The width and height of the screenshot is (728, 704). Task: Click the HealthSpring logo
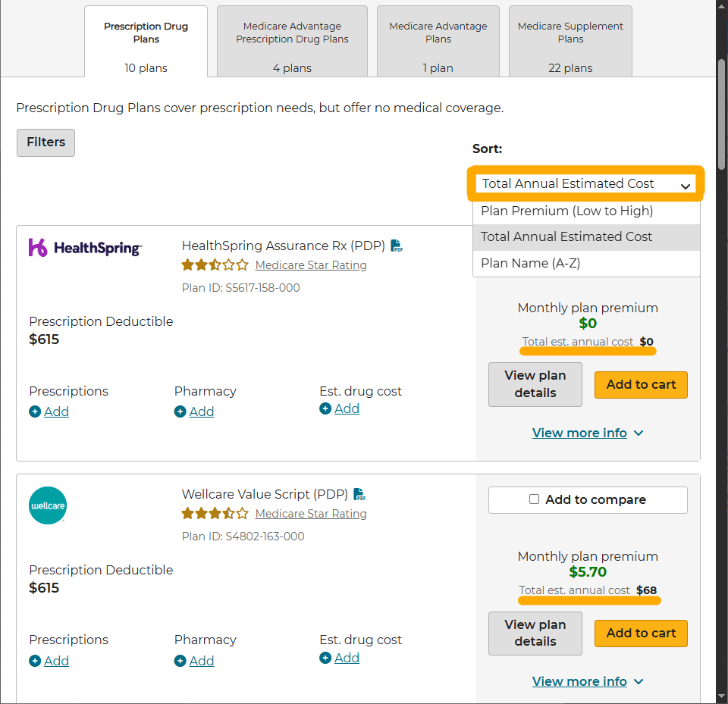tap(85, 247)
